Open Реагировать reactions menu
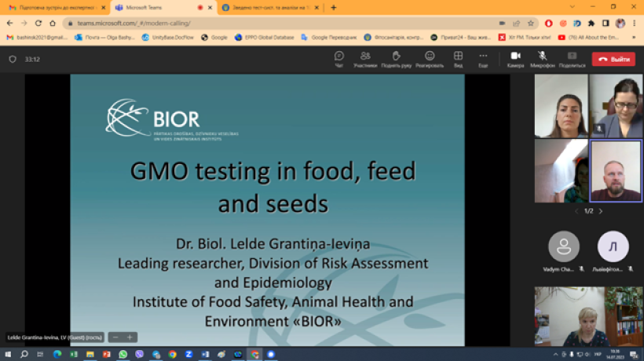The width and height of the screenshot is (644, 361). 429,59
